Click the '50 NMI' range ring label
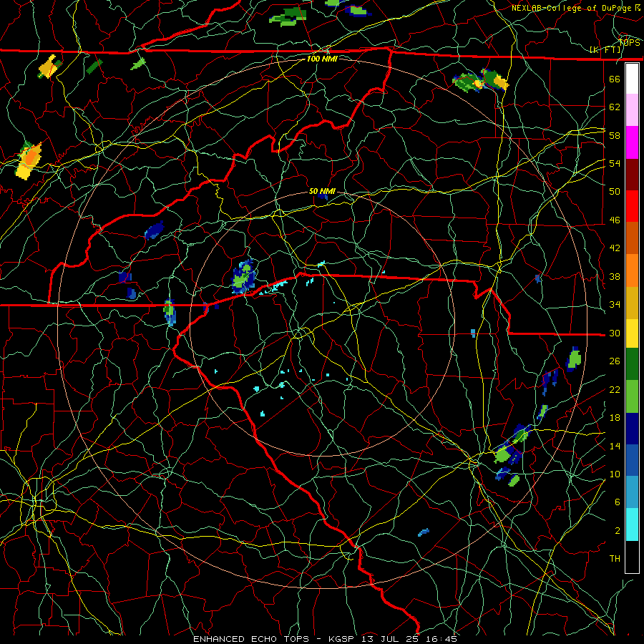The image size is (644, 644). point(322,191)
